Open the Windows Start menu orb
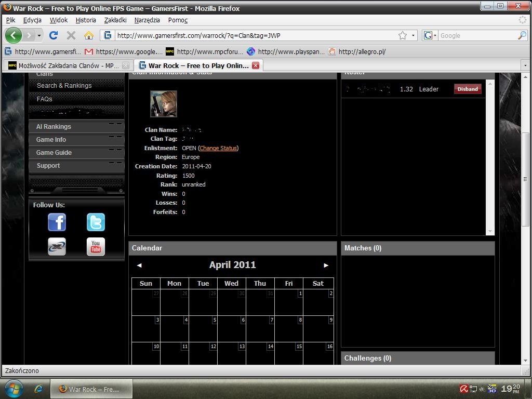 point(14,389)
